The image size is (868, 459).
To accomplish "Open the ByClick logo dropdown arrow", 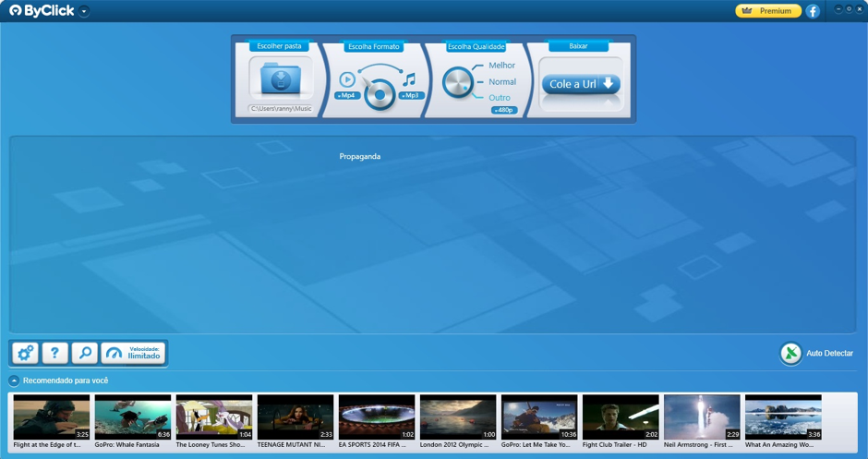I will (x=84, y=12).
